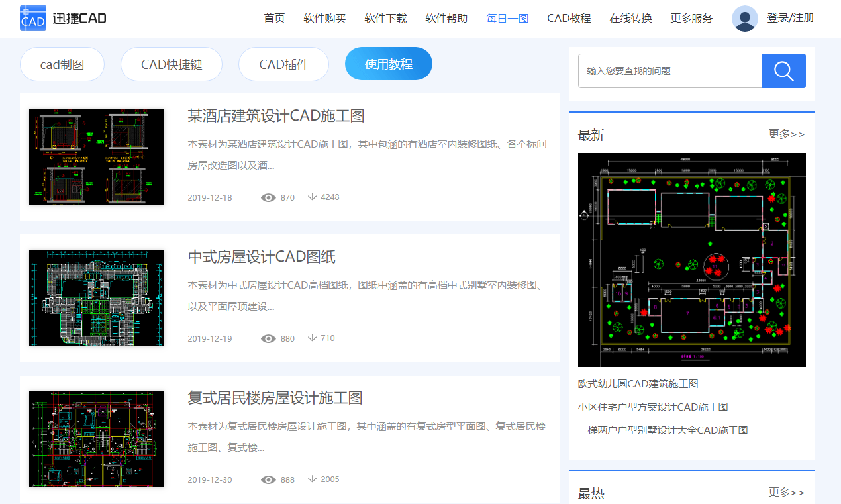This screenshot has height=504, width=841.
Task: Click the blue search magnifier icon
Action: coord(783,71)
